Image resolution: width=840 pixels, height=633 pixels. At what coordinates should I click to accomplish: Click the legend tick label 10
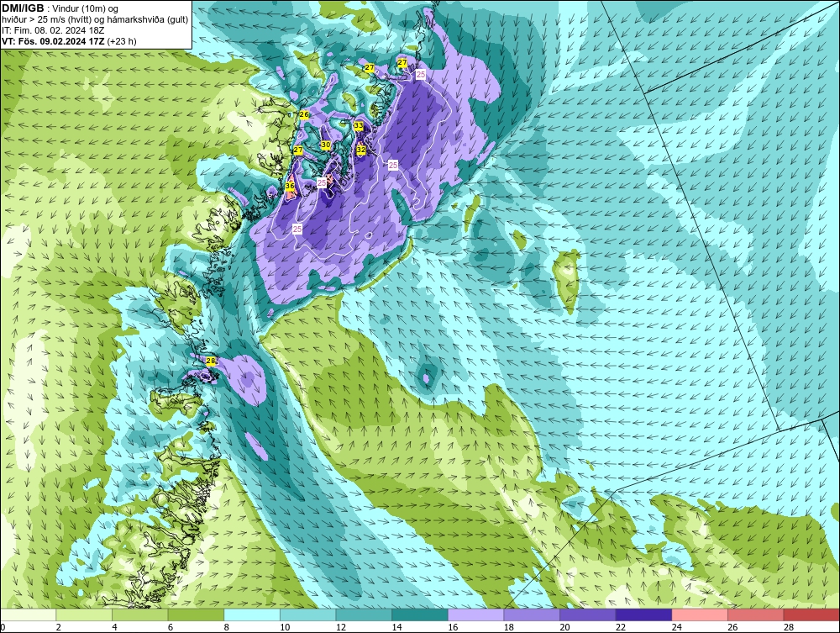(x=285, y=627)
